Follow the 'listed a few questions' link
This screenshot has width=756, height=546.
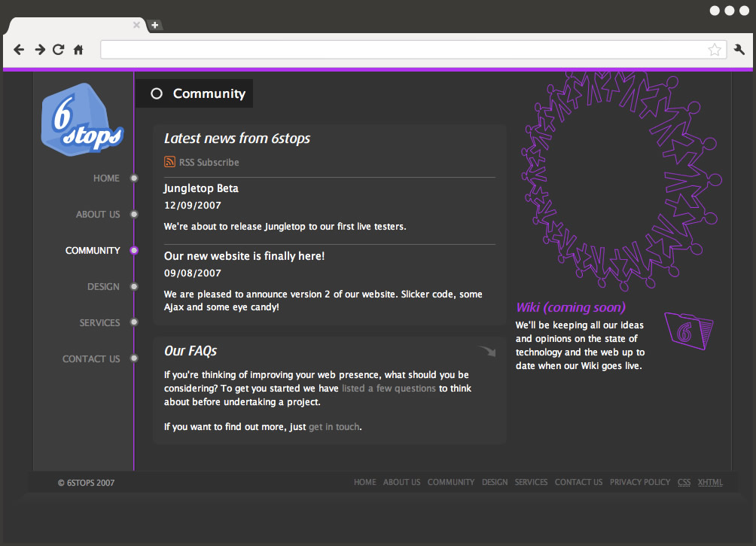click(x=389, y=389)
